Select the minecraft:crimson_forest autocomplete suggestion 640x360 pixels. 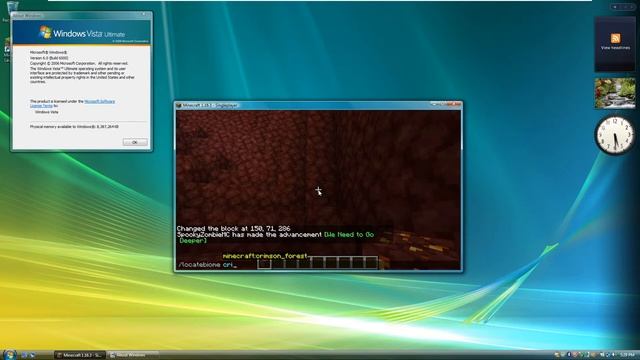pyautogui.click(x=265, y=256)
